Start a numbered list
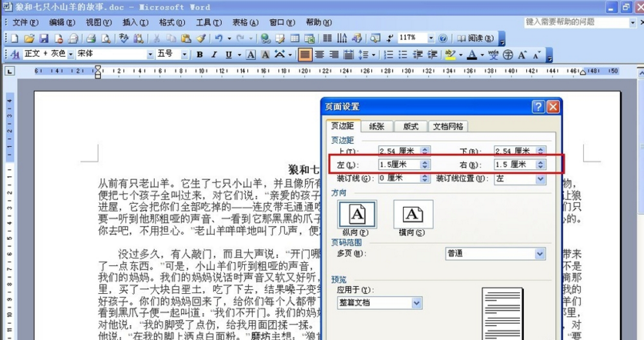This screenshot has width=644, height=340. click(388, 54)
